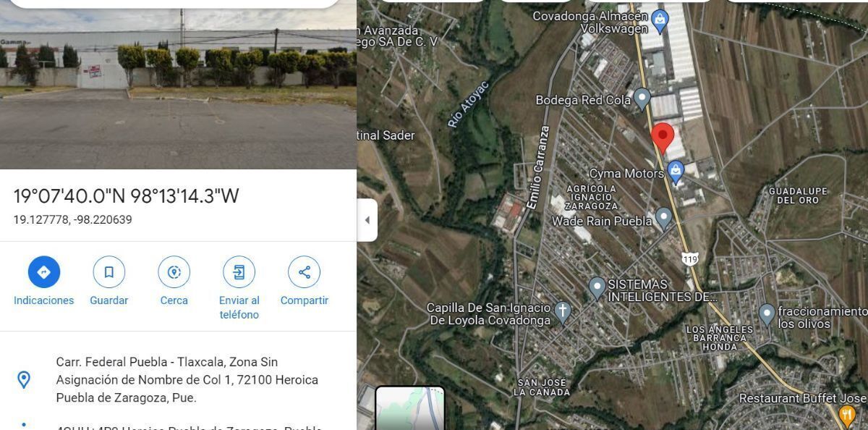Open SISTEMAS INTELIGENTES DE... marker
Image resolution: width=868 pixels, height=430 pixels.
click(597, 287)
